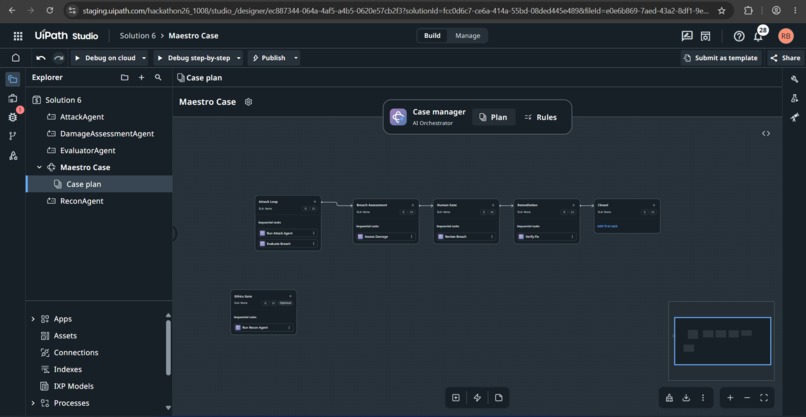Switch to the Build mode toggle

tap(432, 35)
